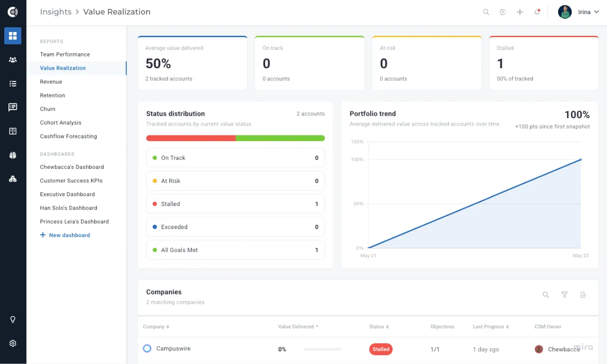Image resolution: width=607 pixels, height=364 pixels.
Task: Open the Revenue report
Action: 51,82
